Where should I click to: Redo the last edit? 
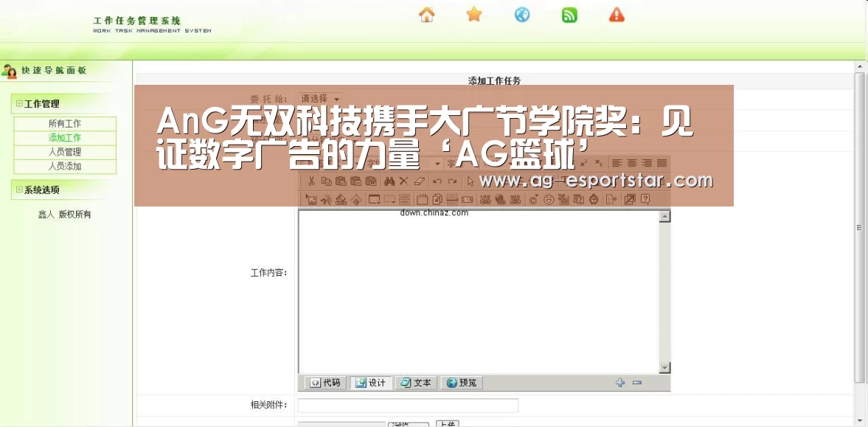[452, 181]
